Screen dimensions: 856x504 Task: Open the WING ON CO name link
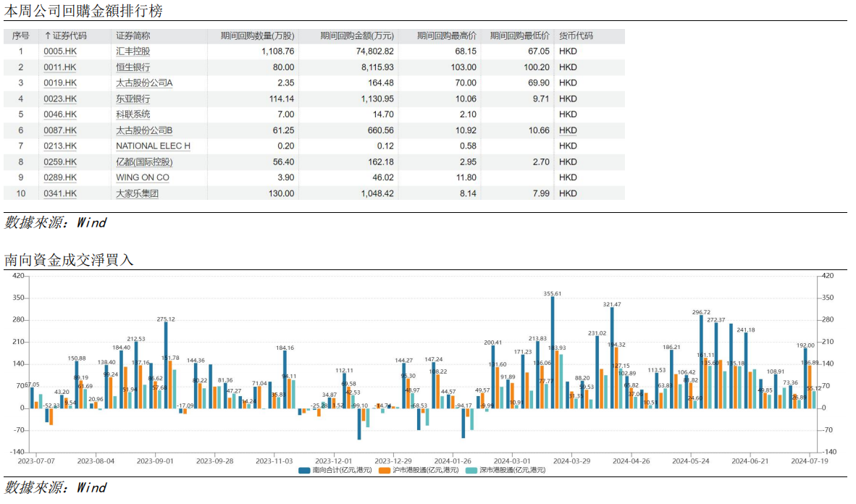(143, 177)
